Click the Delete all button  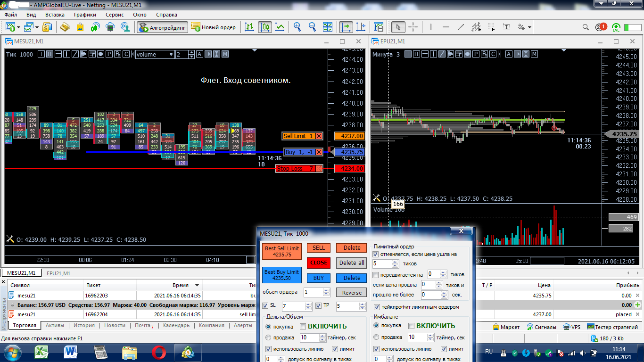click(352, 263)
